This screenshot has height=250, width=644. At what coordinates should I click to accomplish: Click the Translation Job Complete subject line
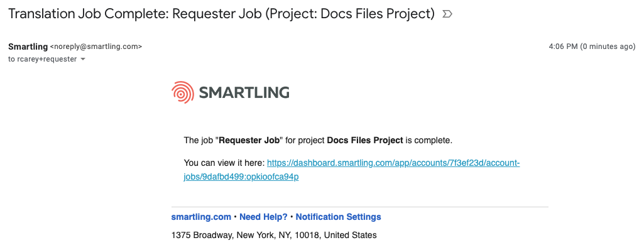[x=221, y=14]
